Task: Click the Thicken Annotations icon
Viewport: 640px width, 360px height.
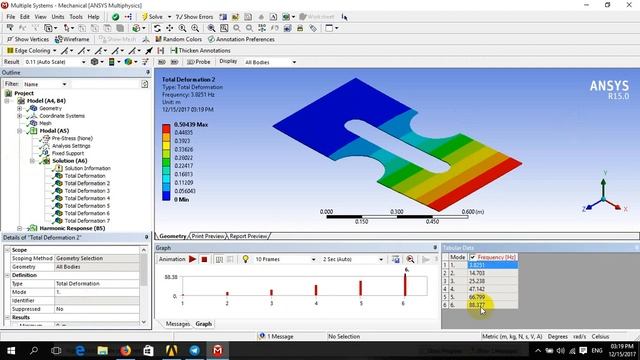Action: [174, 51]
